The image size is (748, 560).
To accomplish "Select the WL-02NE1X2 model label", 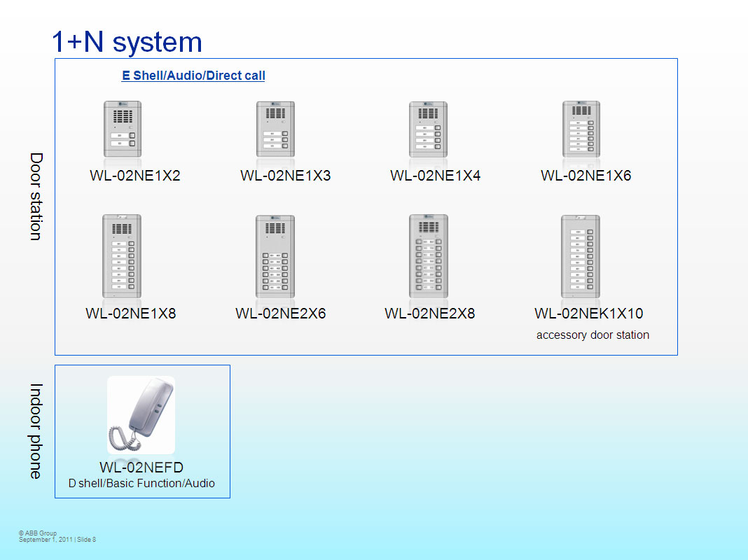I will [x=135, y=176].
